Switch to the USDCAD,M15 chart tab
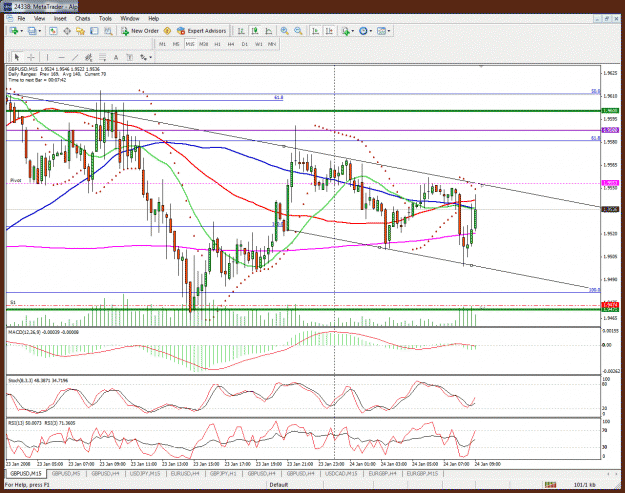Viewport: 625px width, 493px height. click(x=341, y=473)
